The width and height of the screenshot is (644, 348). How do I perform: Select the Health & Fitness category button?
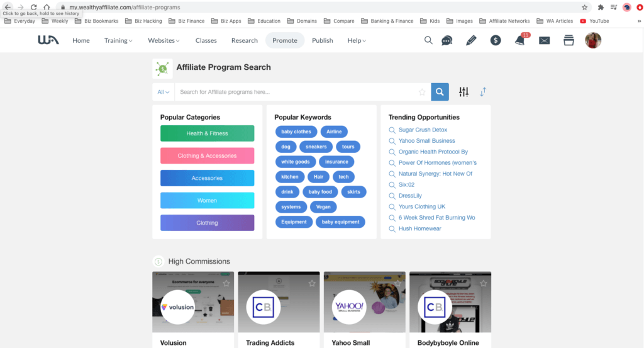pyautogui.click(x=207, y=133)
